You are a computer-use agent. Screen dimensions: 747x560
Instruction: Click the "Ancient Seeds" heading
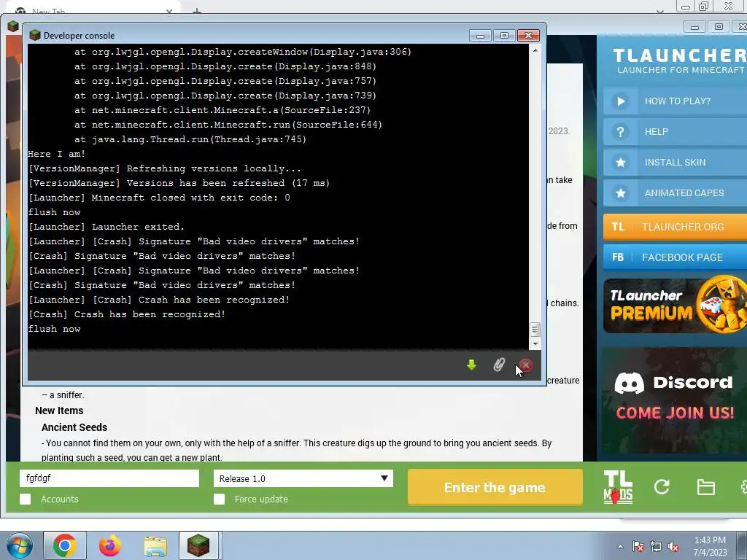pos(74,427)
